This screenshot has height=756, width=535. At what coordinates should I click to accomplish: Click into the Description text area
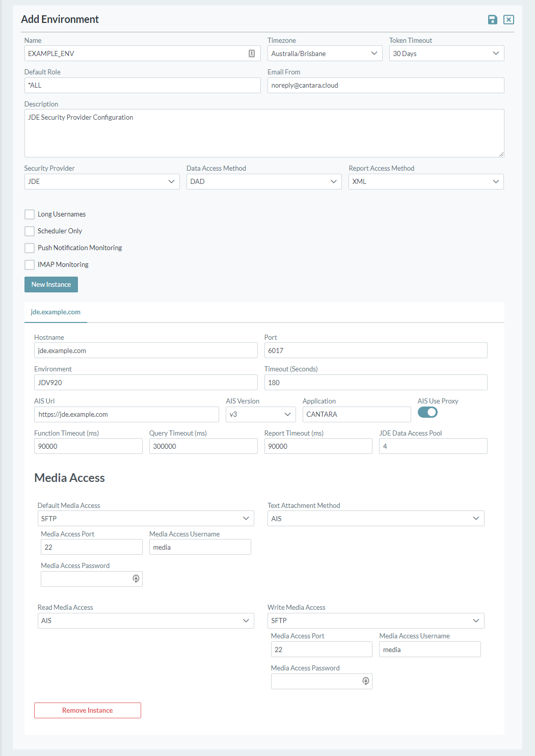point(264,133)
